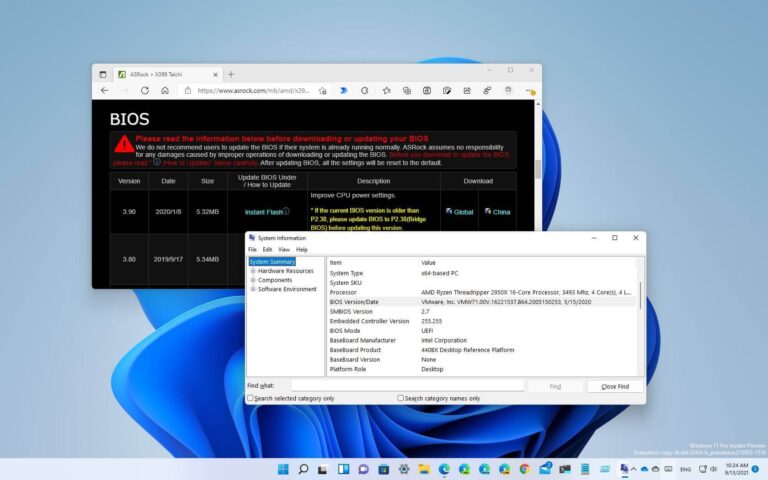Image resolution: width=768 pixels, height=480 pixels.
Task: Open a new tab in Edge
Action: click(231, 74)
